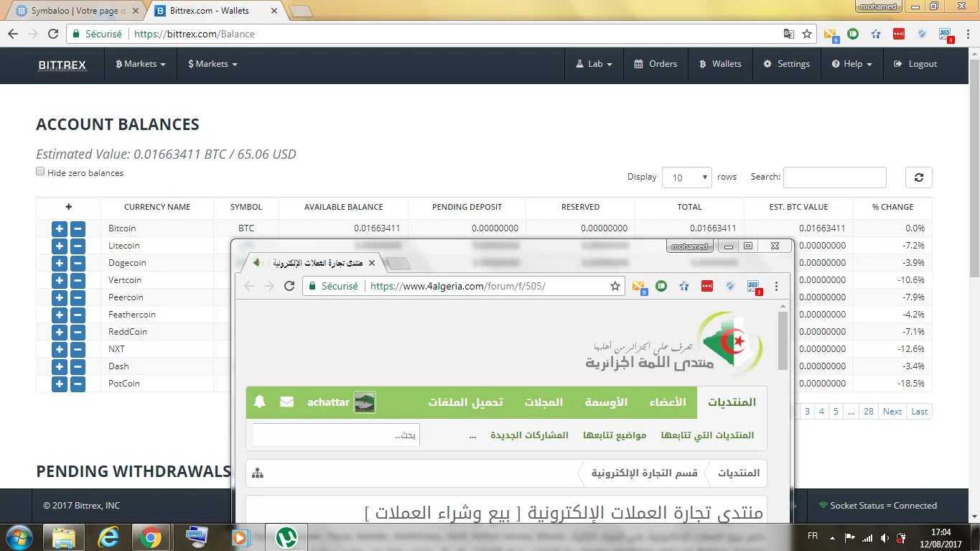
Task: Click the refresh balances icon button
Action: (x=918, y=177)
